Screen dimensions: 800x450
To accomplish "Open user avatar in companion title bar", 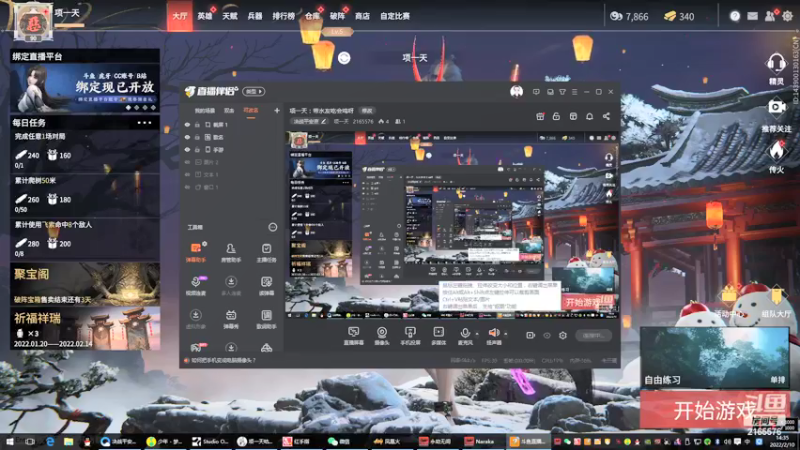I will pyautogui.click(x=516, y=91).
